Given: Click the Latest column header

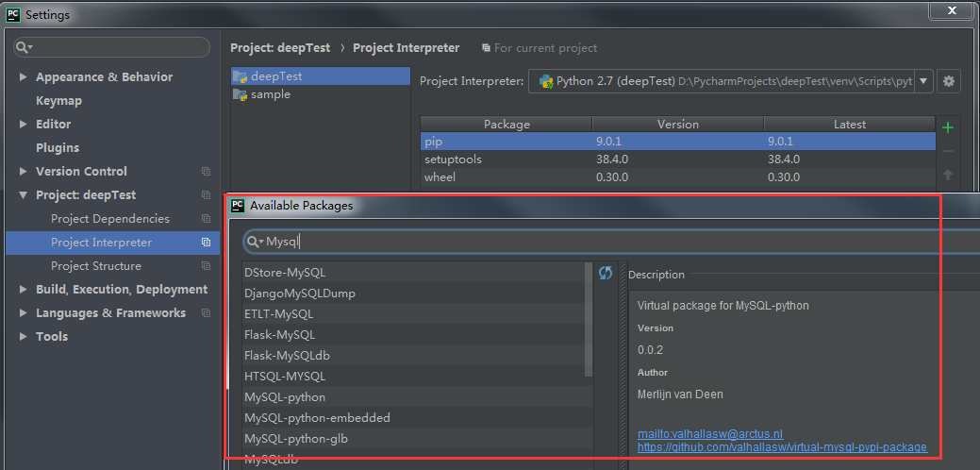Looking at the screenshot, I should [x=850, y=125].
